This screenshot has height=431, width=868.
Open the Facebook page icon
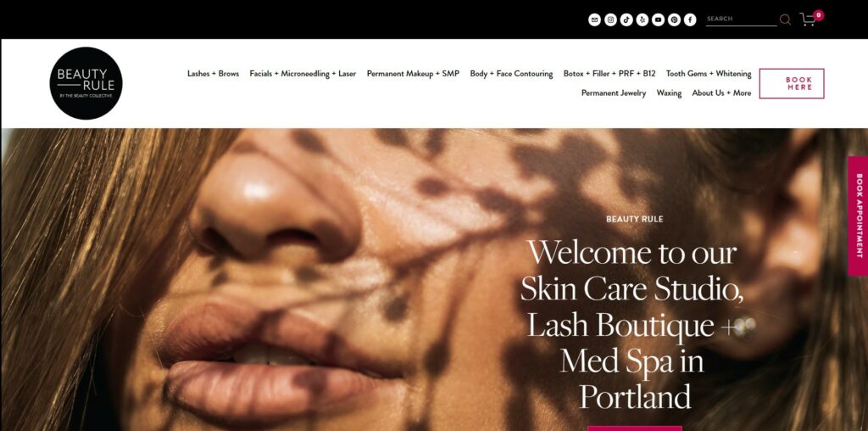coord(690,20)
